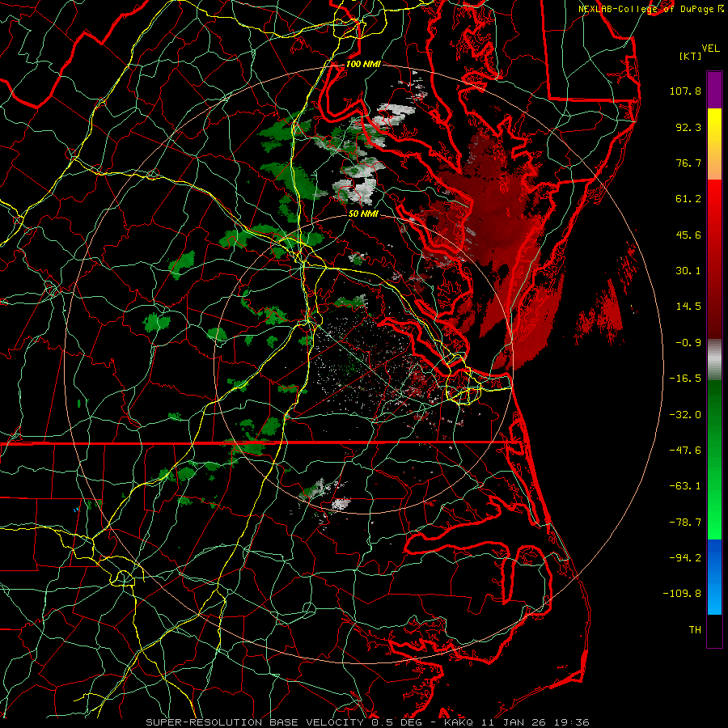The width and height of the screenshot is (728, 728).
Task: Click the 14.5 legend value
Action: click(x=688, y=307)
